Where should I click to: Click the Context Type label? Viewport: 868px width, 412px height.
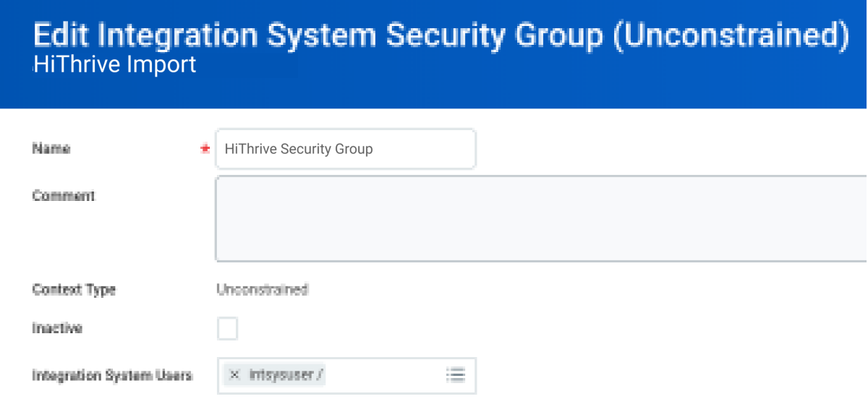click(x=74, y=290)
